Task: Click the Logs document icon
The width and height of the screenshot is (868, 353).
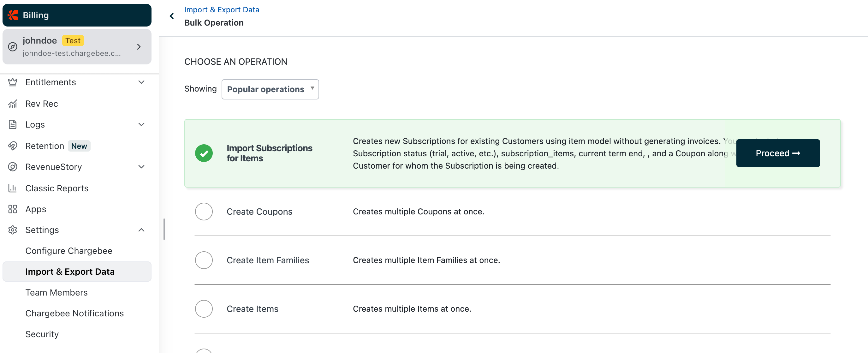Action: coord(13,124)
